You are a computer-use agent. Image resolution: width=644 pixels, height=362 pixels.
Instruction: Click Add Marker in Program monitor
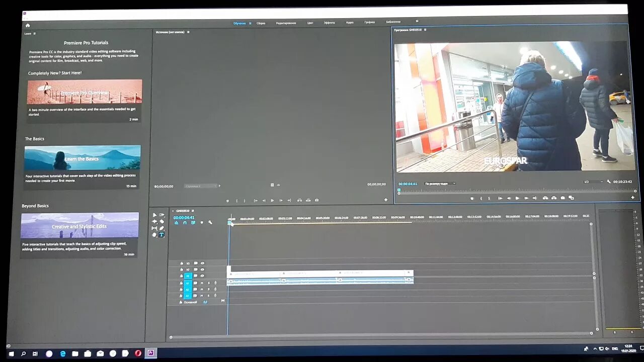coord(472,198)
